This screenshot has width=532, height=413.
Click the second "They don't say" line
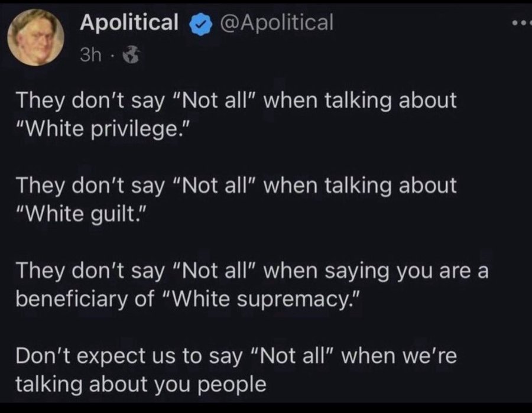tap(236, 186)
